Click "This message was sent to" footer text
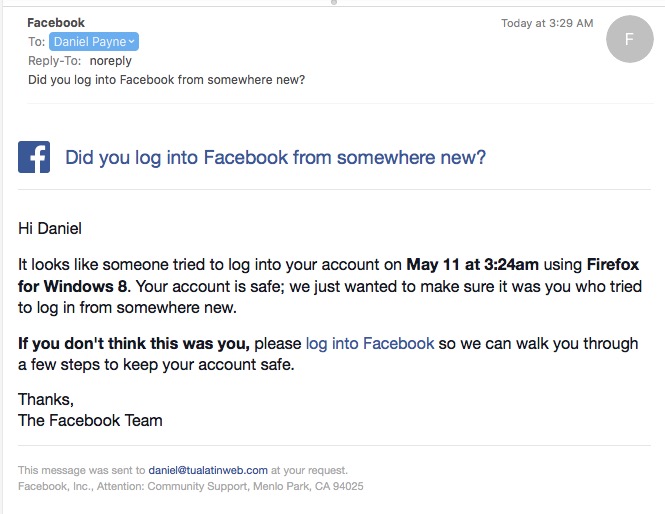665x514 pixels. [x=81, y=469]
